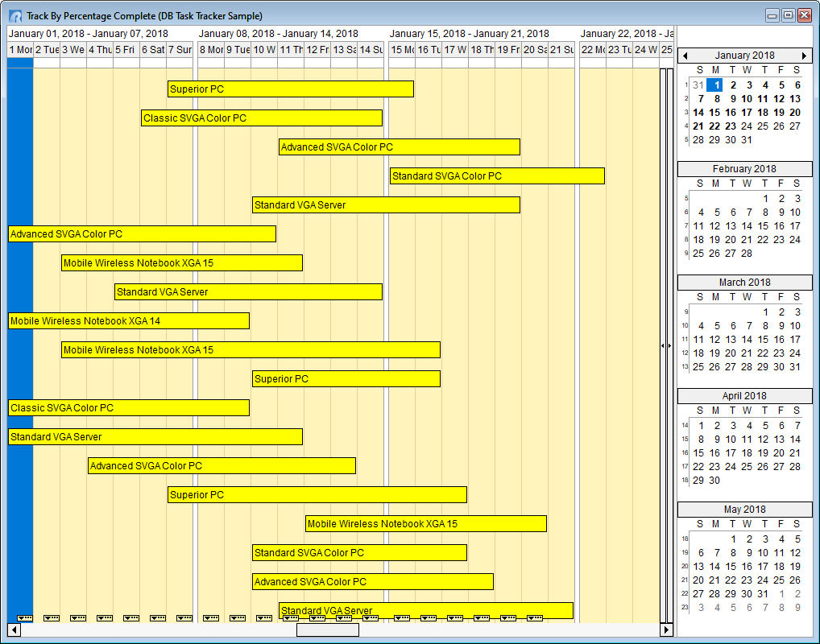This screenshot has height=644, width=820.
Task: Select January 17 in the mini calendar
Action: tap(747, 113)
